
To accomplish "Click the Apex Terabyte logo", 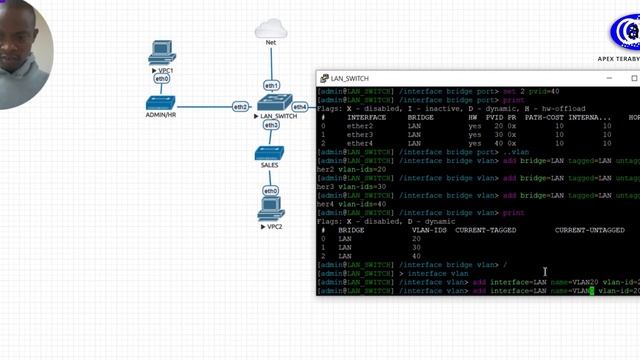I will [x=625, y=32].
